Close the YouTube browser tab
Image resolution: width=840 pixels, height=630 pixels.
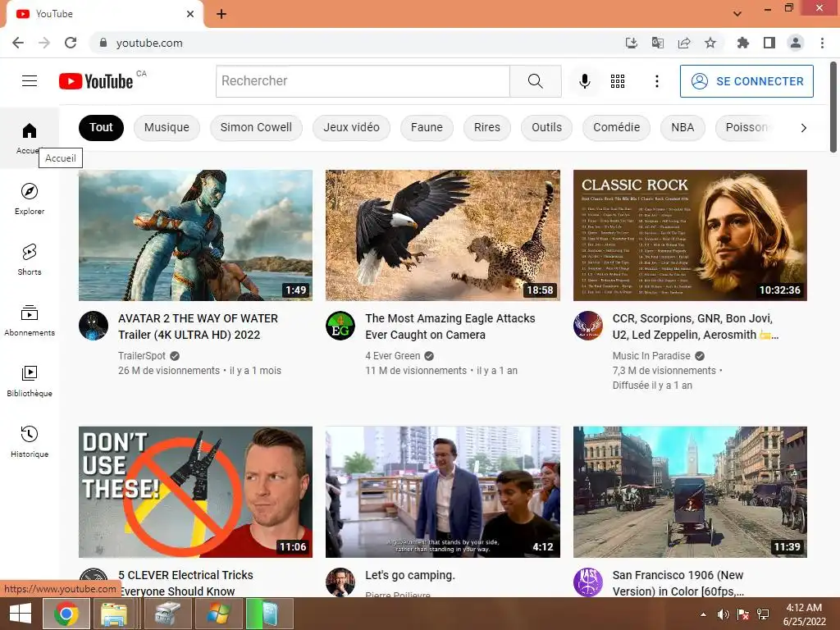point(190,14)
